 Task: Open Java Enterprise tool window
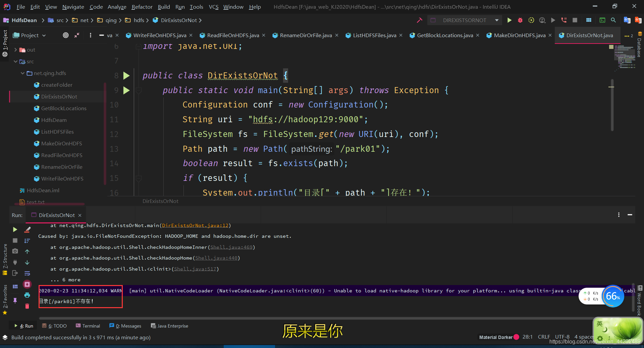tap(169, 326)
